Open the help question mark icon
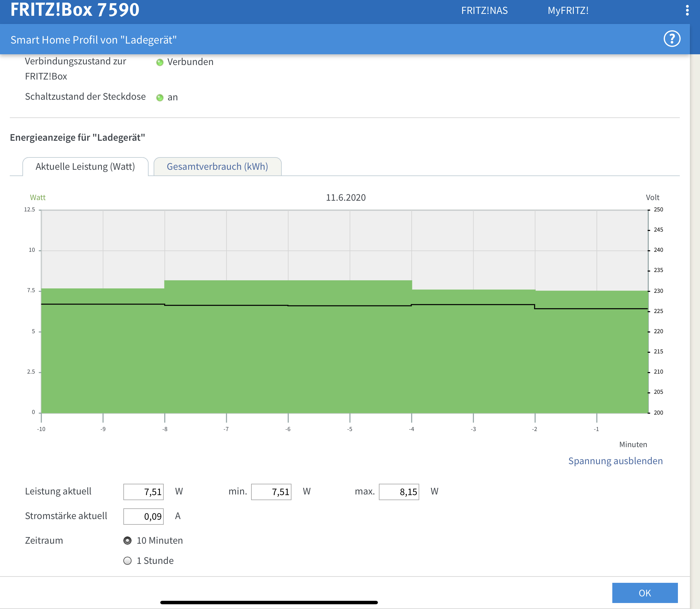The image size is (700, 609). point(672,39)
